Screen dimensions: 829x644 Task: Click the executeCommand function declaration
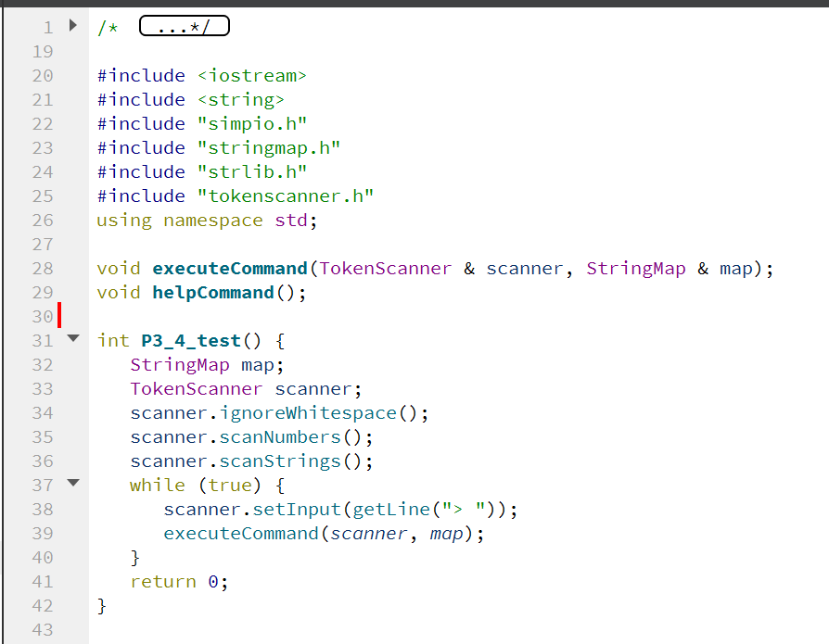[x=230, y=268]
